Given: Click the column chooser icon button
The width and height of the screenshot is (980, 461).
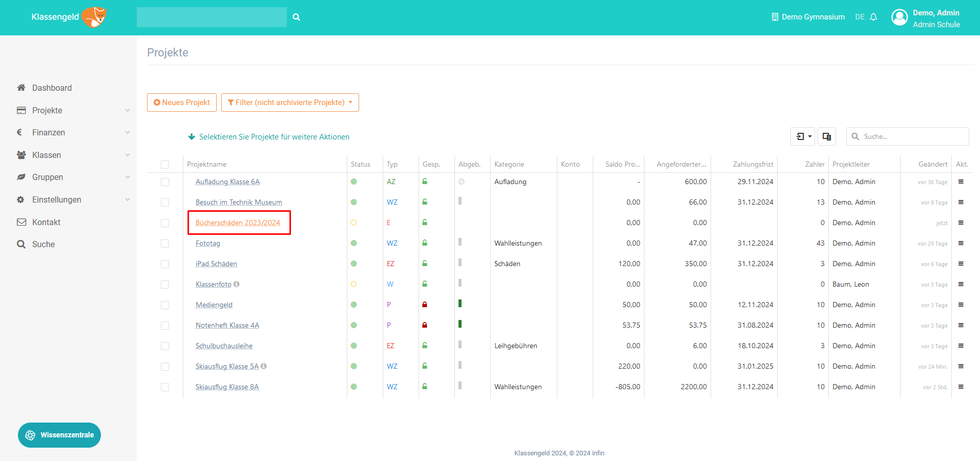Looking at the screenshot, I should pyautogui.click(x=827, y=136).
